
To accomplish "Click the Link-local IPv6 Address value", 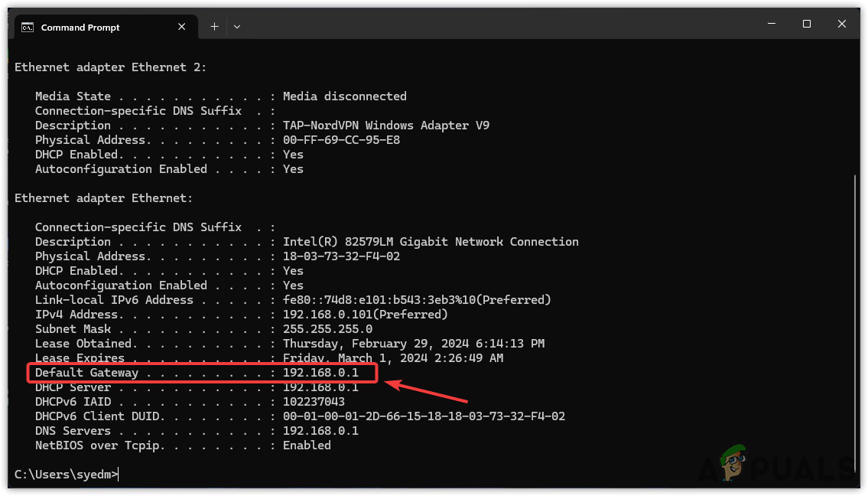I will pos(417,300).
